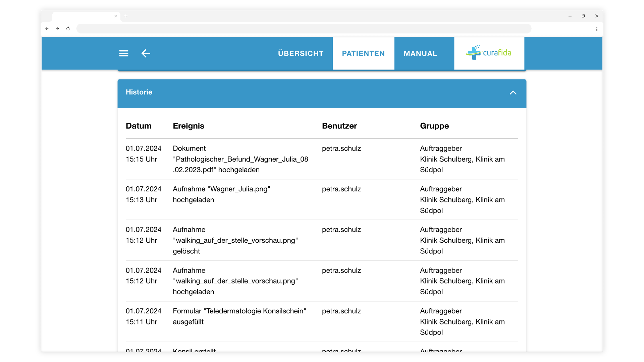644x362 pixels.
Task: Click Auftraggeber group in the 15:15 row
Action: tap(462, 159)
